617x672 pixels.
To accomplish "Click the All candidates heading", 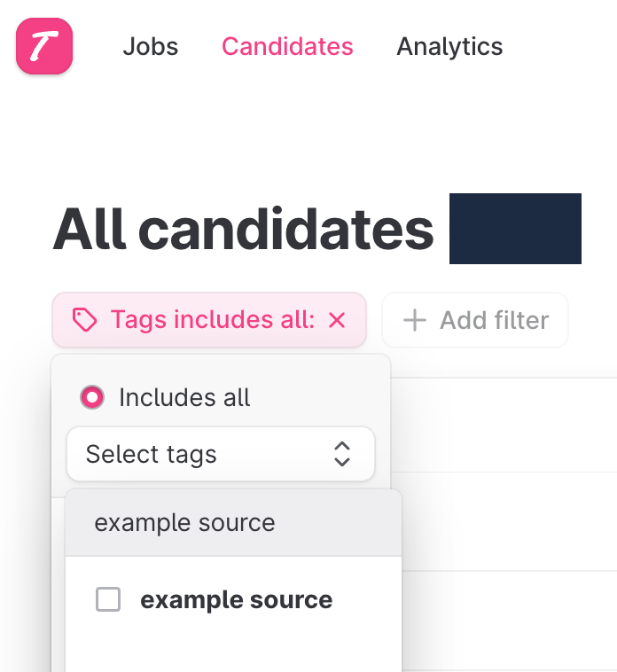I will pos(243,230).
